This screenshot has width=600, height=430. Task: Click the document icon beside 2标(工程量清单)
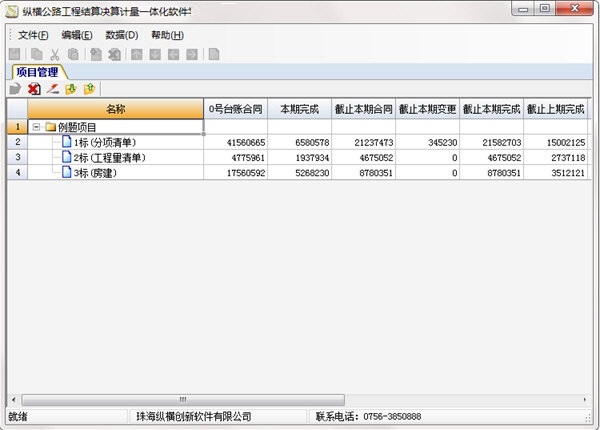click(67, 157)
